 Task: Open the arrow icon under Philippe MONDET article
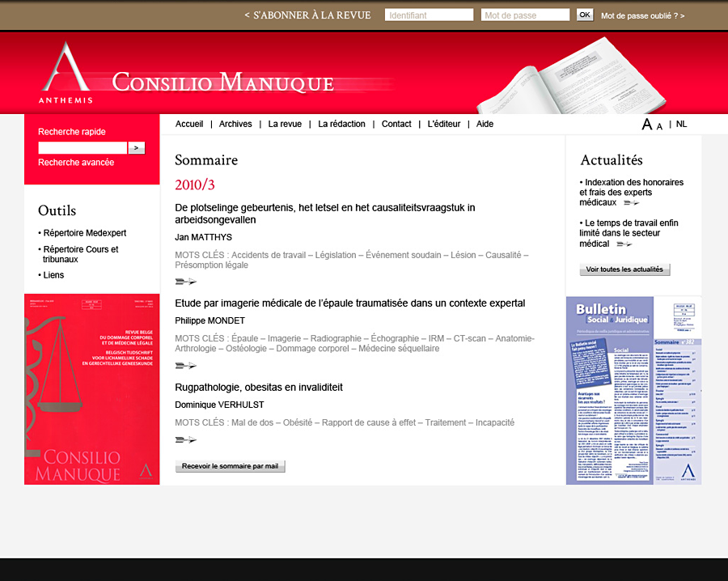tap(186, 366)
